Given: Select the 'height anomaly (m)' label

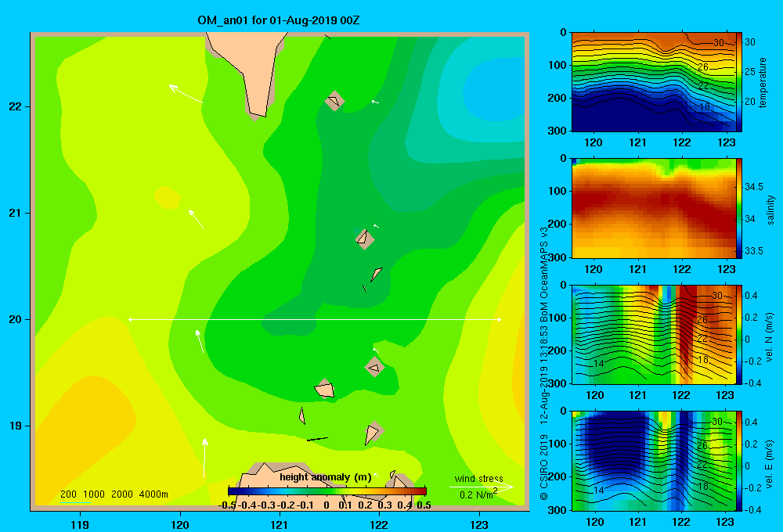Looking at the screenshot, I should (326, 477).
